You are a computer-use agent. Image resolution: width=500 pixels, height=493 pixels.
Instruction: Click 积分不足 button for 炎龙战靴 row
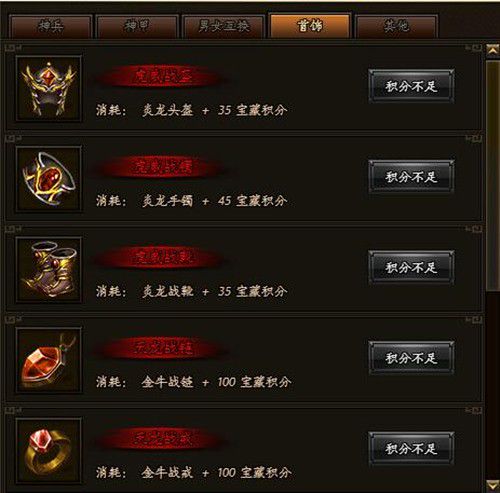pos(411,267)
